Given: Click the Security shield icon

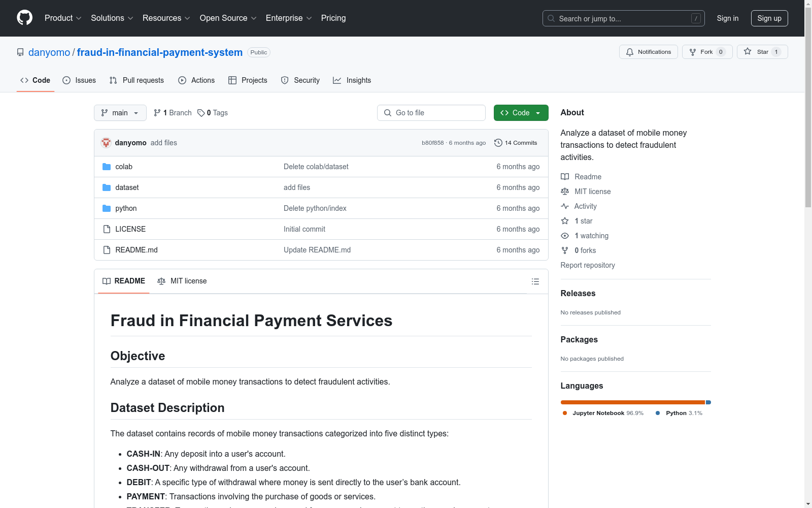Looking at the screenshot, I should pyautogui.click(x=285, y=80).
